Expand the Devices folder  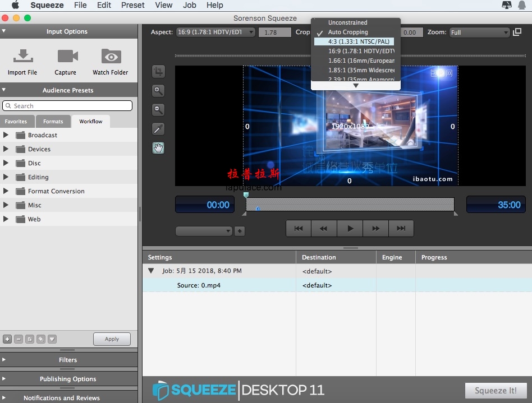point(6,149)
